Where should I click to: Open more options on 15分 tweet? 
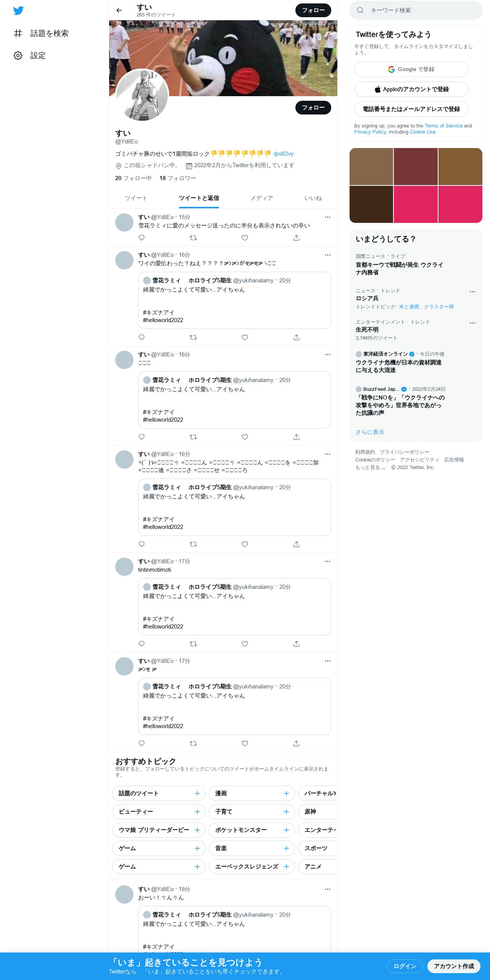(327, 217)
